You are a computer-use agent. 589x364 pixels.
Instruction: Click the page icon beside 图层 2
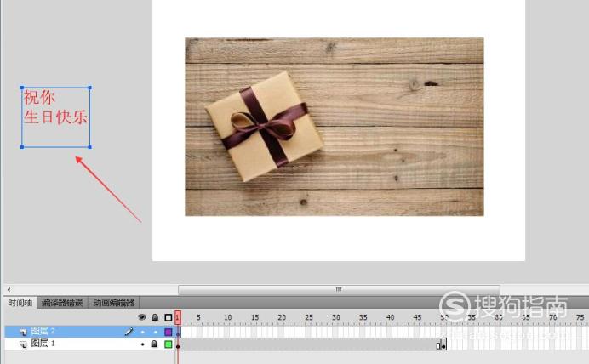[23, 332]
